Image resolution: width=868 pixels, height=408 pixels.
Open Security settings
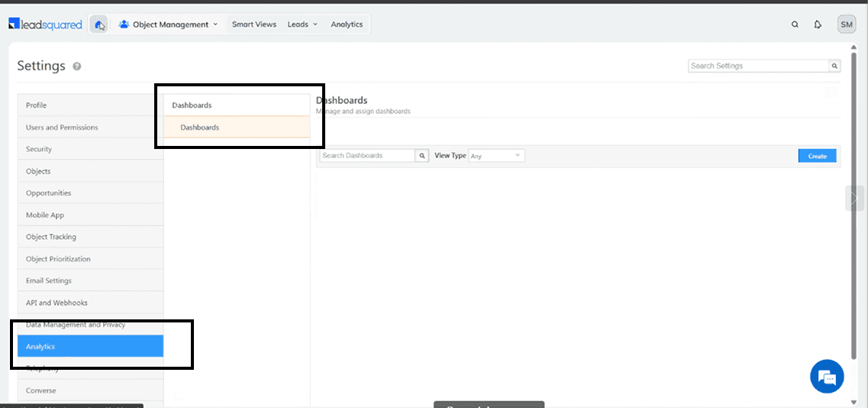90,149
